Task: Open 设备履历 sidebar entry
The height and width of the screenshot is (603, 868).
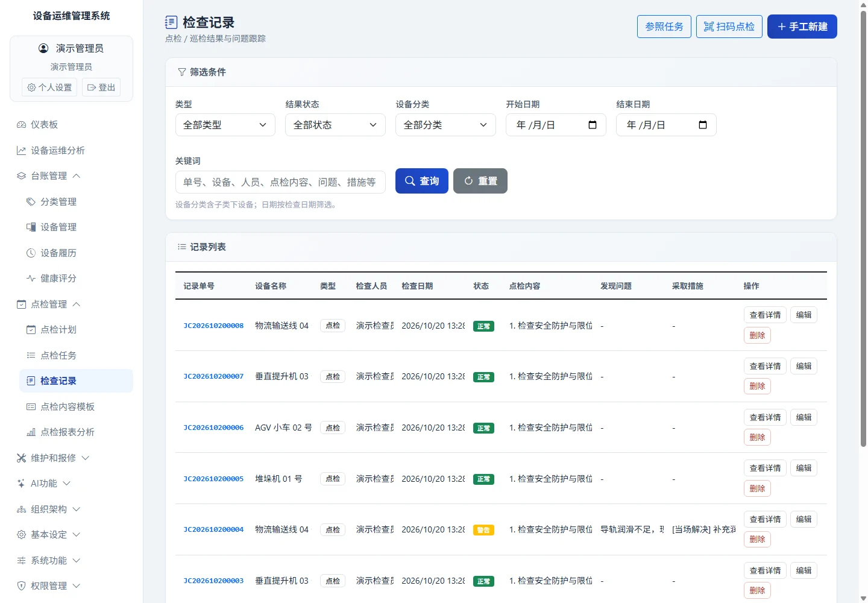Action: pyautogui.click(x=76, y=253)
